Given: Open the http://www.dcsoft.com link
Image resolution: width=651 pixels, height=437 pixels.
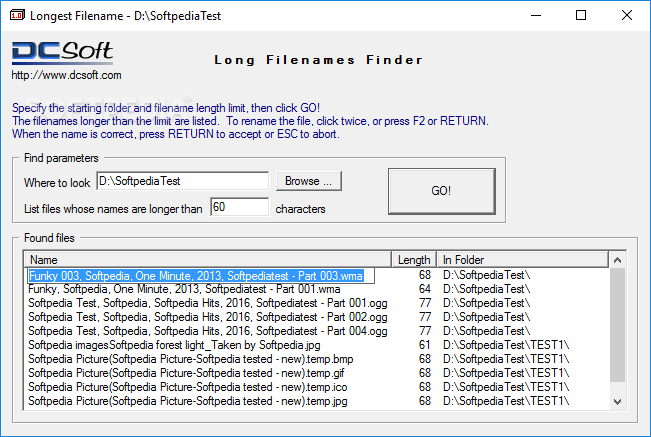Looking at the screenshot, I should click(66, 75).
